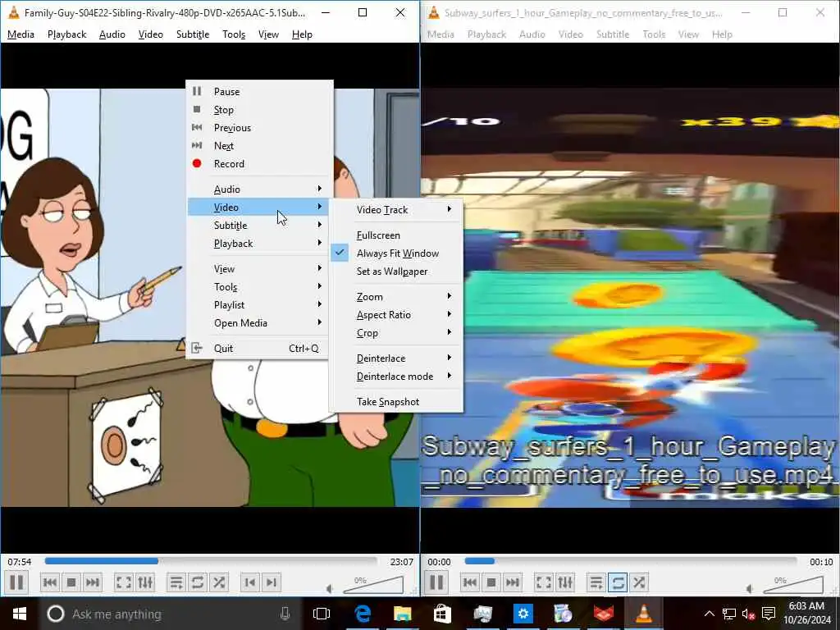Click Take Snapshot in Video submenu
Image resolution: width=840 pixels, height=630 pixels.
click(x=396, y=402)
